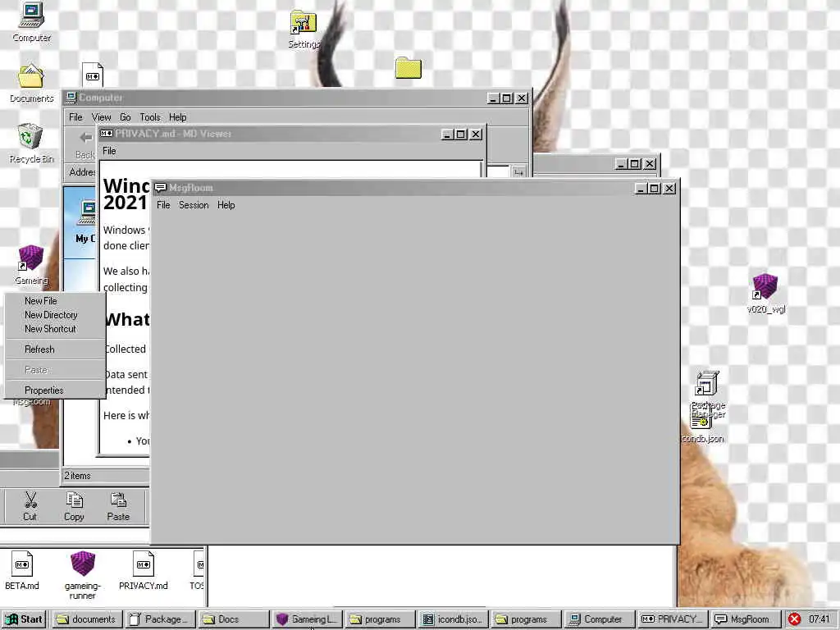Click the MD Viewer title bar icon
Image resolution: width=840 pixels, height=630 pixels.
(x=106, y=134)
